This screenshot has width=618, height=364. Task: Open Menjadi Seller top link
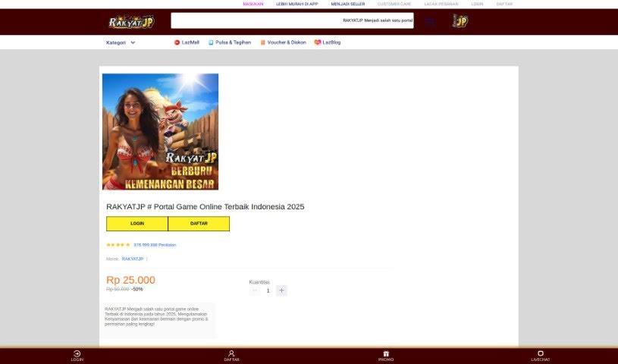click(347, 4)
